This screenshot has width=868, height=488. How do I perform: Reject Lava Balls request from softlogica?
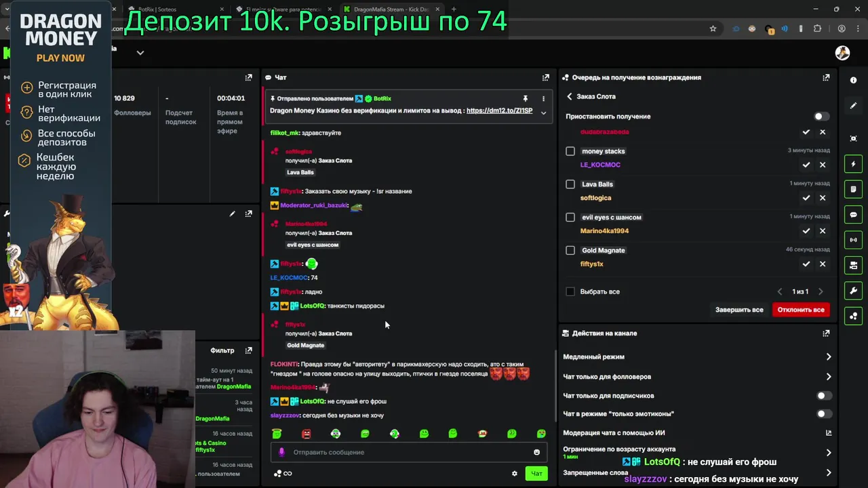823,198
